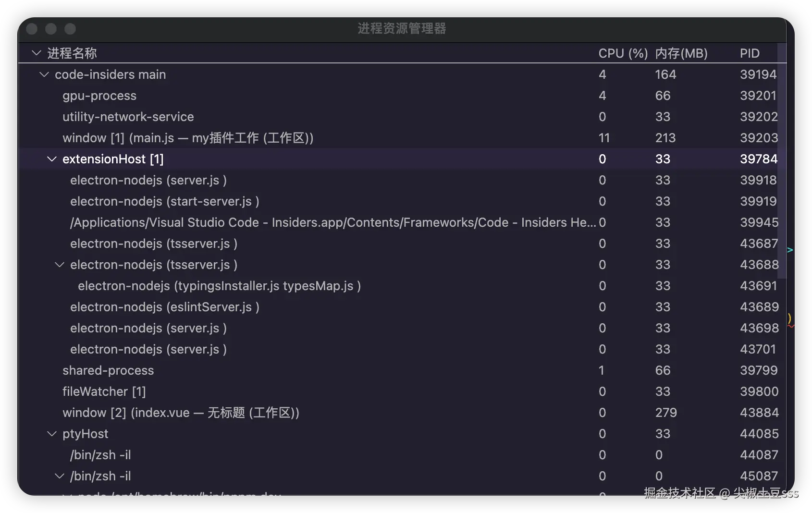Collapse the code-insiders main tree node
812x513 pixels.
point(44,74)
